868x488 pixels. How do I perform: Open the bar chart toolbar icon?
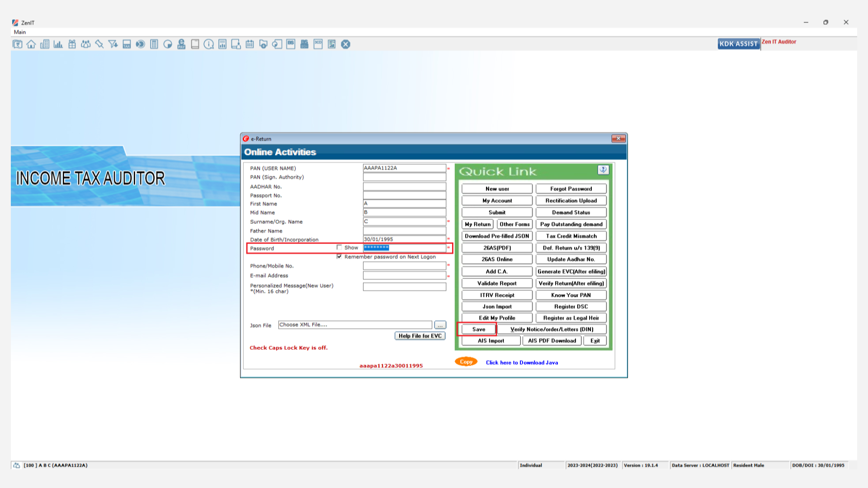[58, 44]
